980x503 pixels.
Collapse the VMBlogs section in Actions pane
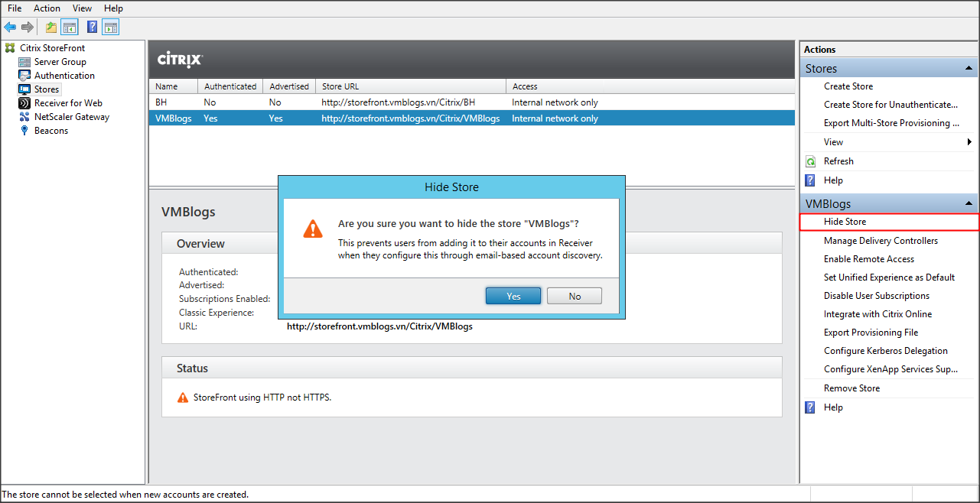[x=969, y=204]
